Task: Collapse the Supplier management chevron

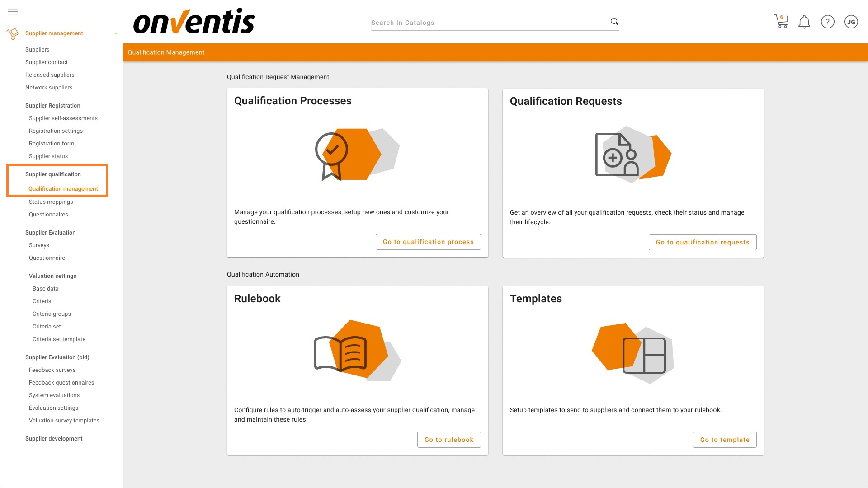Action: tap(116, 33)
